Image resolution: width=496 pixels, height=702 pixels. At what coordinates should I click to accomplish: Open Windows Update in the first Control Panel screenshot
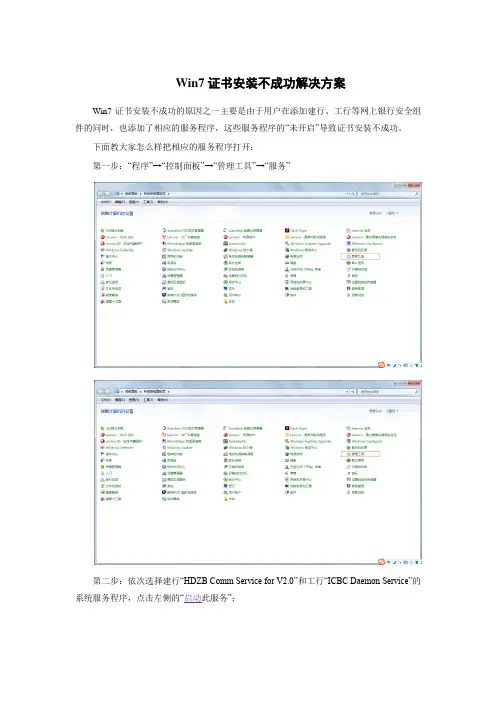pos(178,250)
